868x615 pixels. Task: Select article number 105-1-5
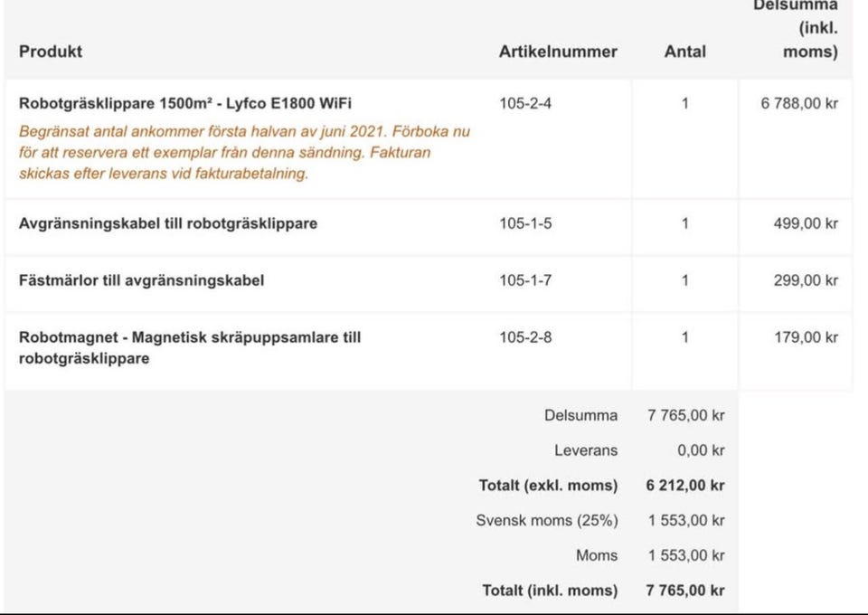pos(525,223)
